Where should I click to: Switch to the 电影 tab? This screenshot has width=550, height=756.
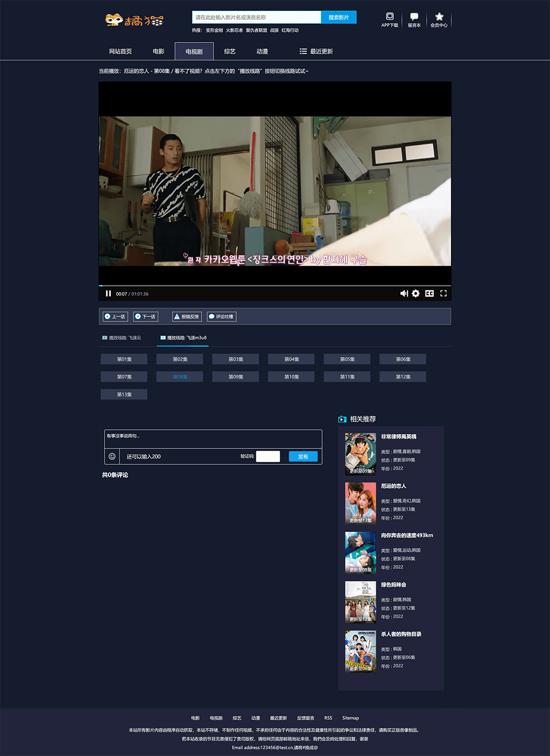click(x=158, y=51)
